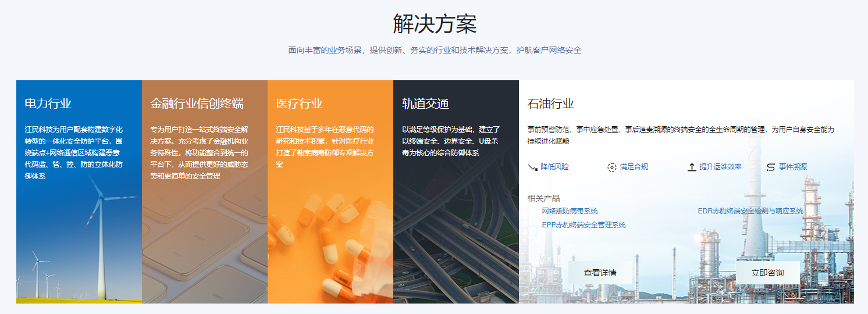Click the 石油行业 panel heading

[550, 104]
